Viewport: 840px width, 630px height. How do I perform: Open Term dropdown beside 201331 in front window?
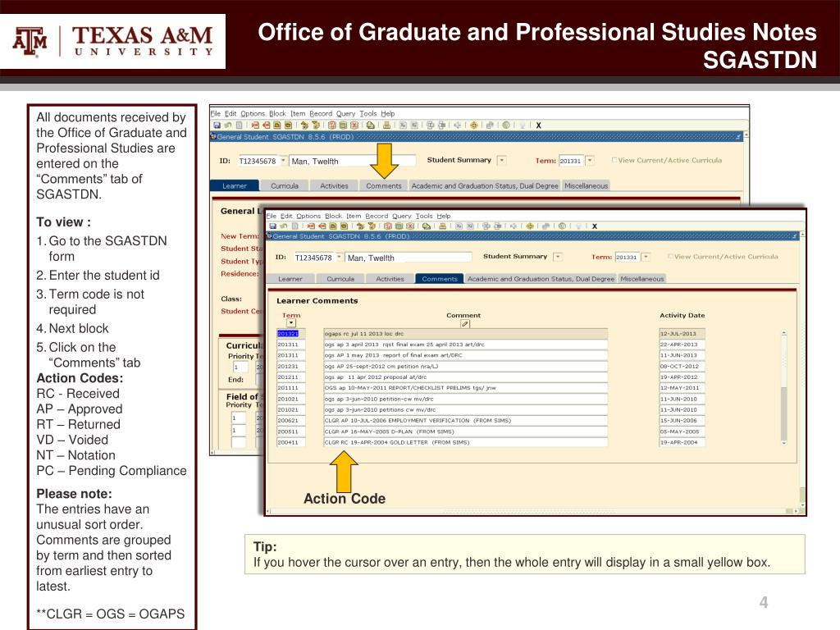coord(646,257)
